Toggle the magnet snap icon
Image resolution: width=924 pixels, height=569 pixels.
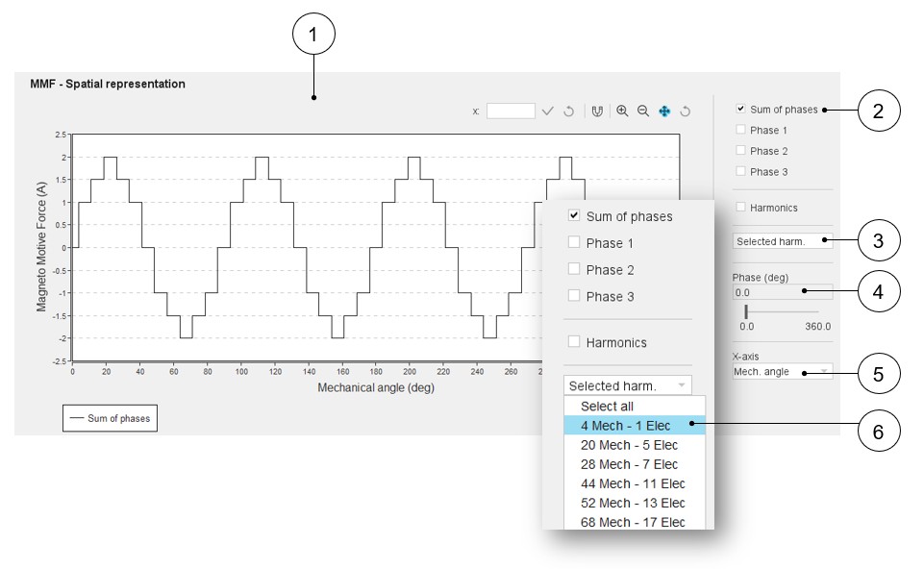tap(597, 111)
